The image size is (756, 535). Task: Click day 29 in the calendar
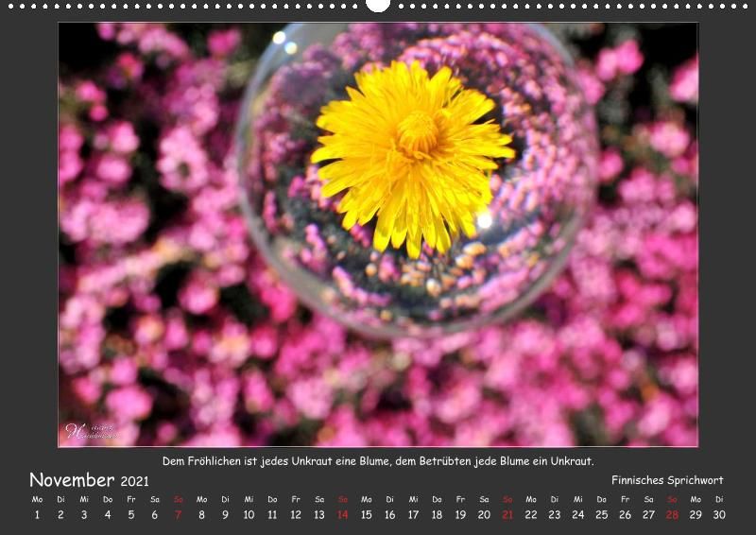click(x=696, y=515)
